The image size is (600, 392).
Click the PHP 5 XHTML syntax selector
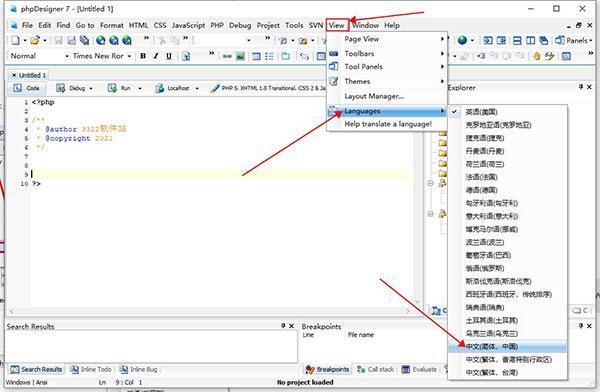tap(268, 88)
